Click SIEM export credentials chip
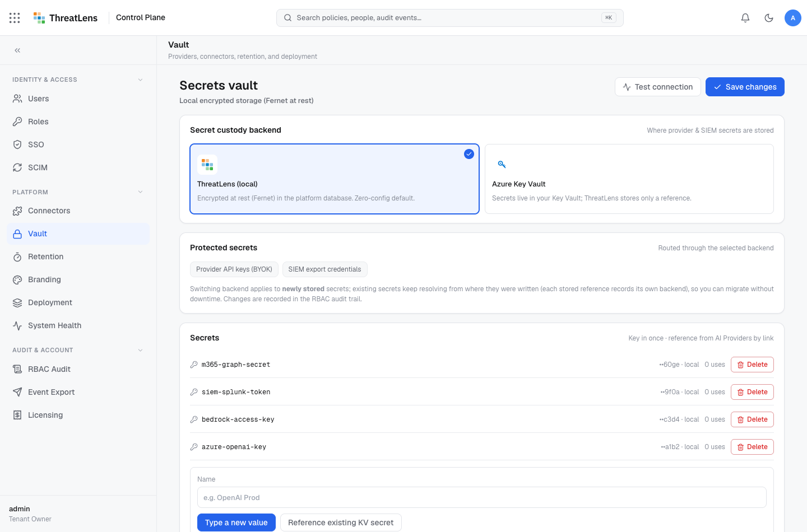Screen dimensions: 807x532 pos(324,269)
